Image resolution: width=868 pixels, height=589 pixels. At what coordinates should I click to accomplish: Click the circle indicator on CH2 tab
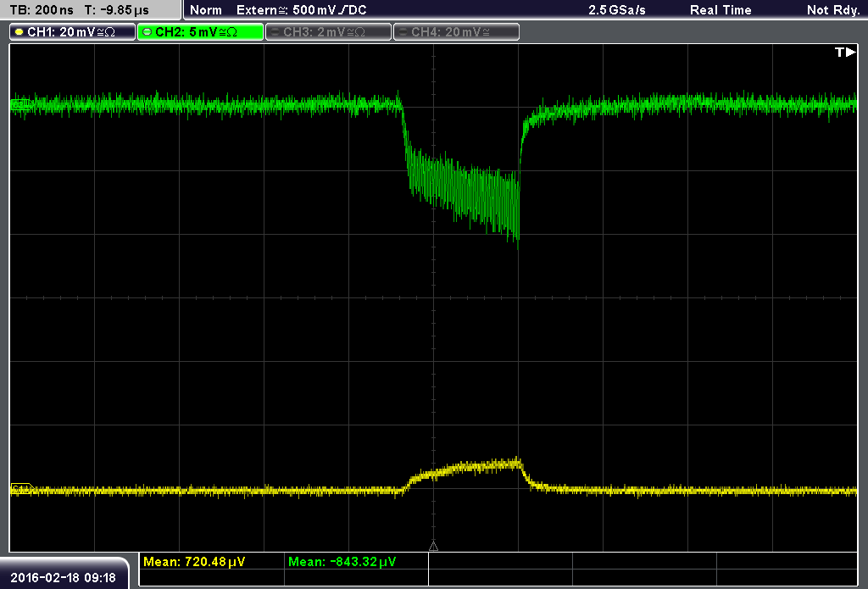[147, 32]
